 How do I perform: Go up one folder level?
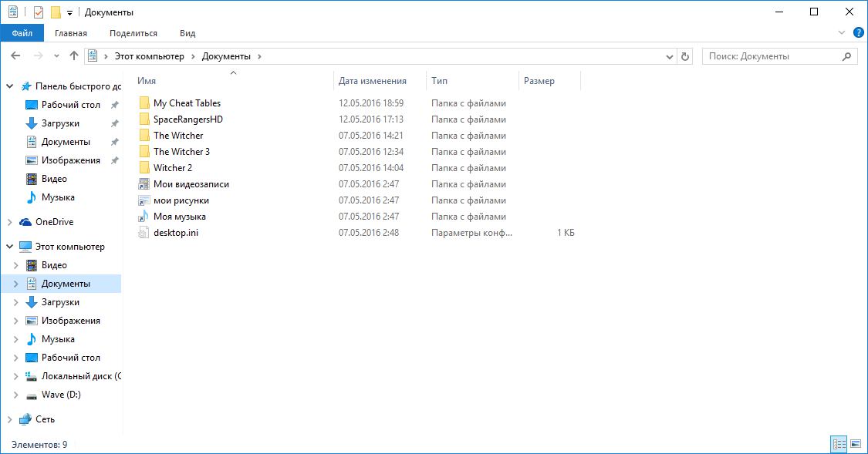click(x=73, y=55)
